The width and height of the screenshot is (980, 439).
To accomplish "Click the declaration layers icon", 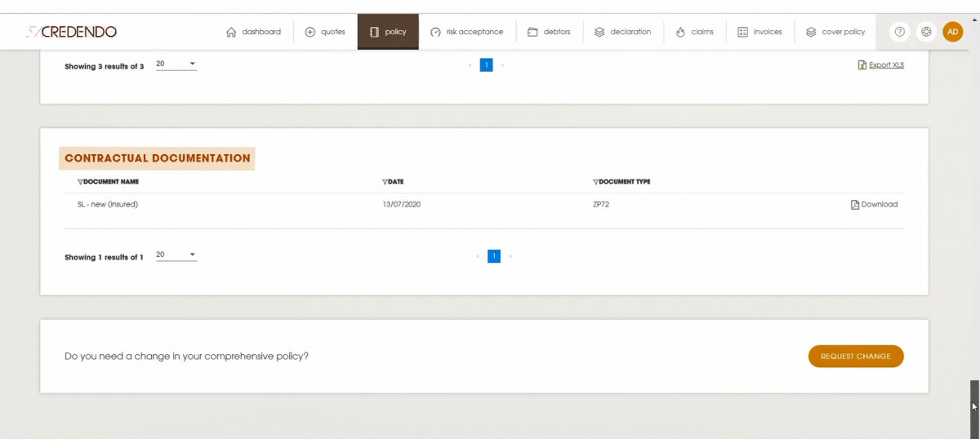I will pos(599,32).
